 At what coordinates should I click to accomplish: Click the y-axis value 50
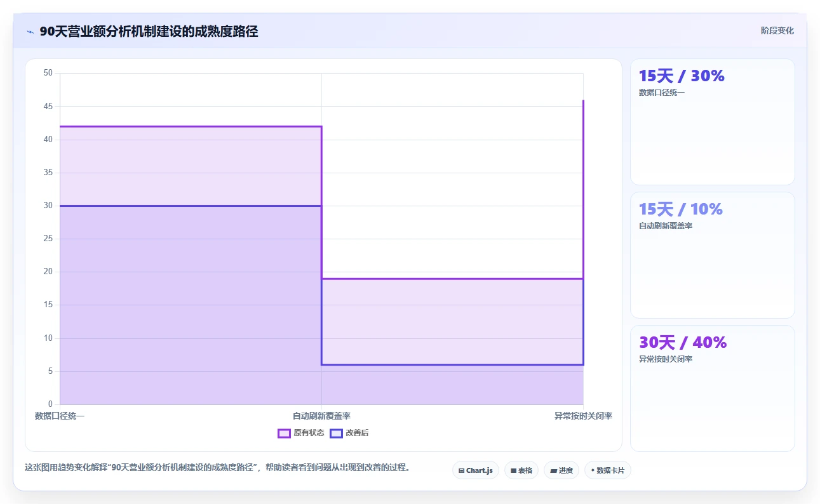(x=48, y=73)
